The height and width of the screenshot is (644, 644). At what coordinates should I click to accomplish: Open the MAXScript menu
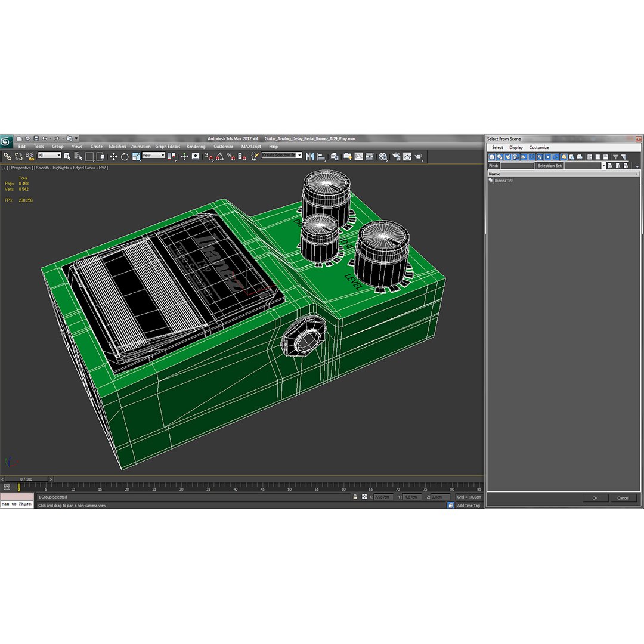(251, 147)
